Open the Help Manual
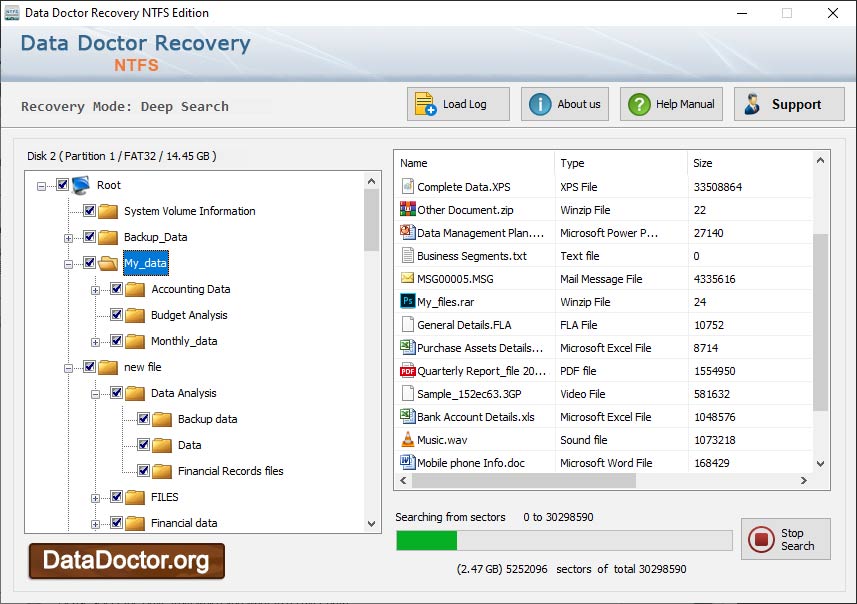857x604 pixels. pyautogui.click(x=670, y=103)
